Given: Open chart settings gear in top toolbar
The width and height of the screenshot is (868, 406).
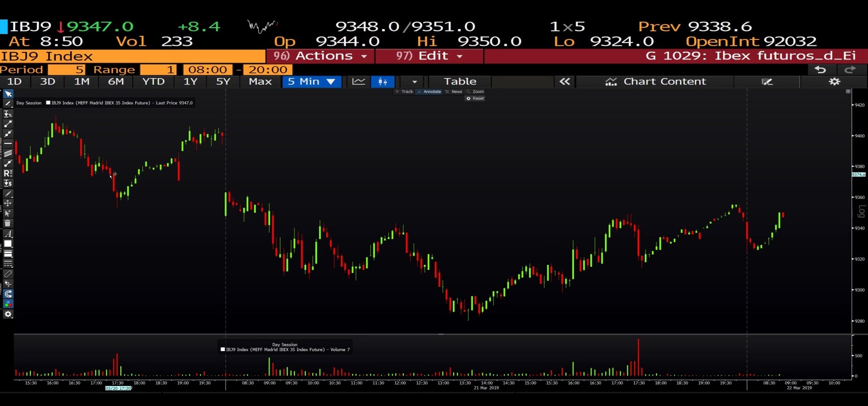Looking at the screenshot, I should 834,82.
